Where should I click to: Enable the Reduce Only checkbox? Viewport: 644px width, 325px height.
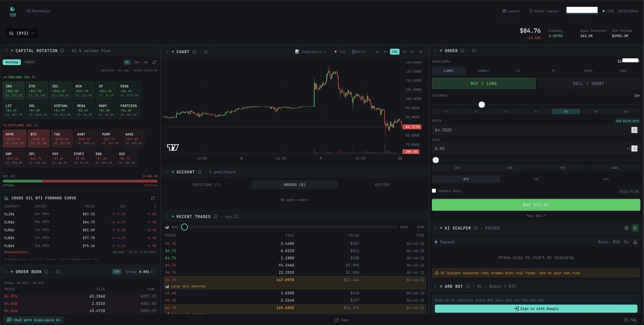click(x=434, y=190)
